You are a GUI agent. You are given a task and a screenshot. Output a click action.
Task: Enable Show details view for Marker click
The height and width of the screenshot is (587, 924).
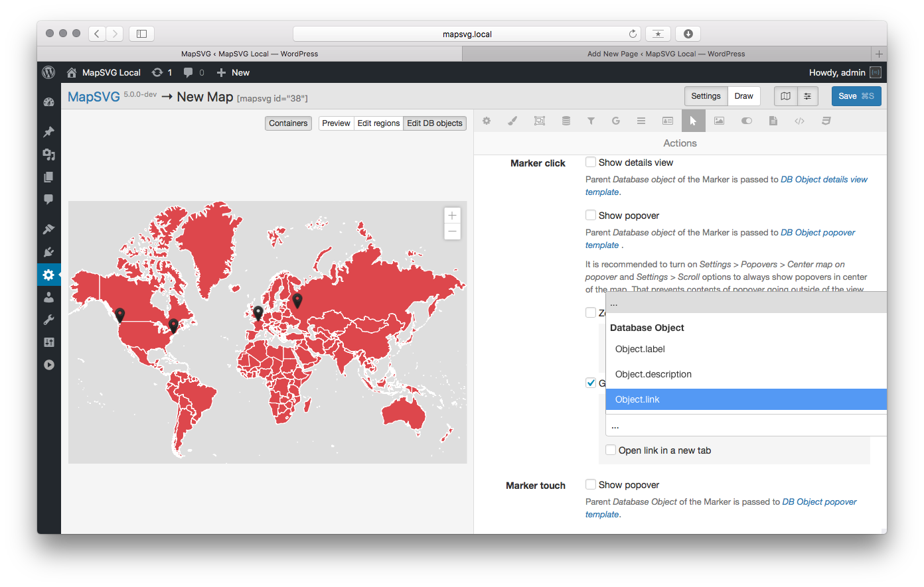[591, 161]
